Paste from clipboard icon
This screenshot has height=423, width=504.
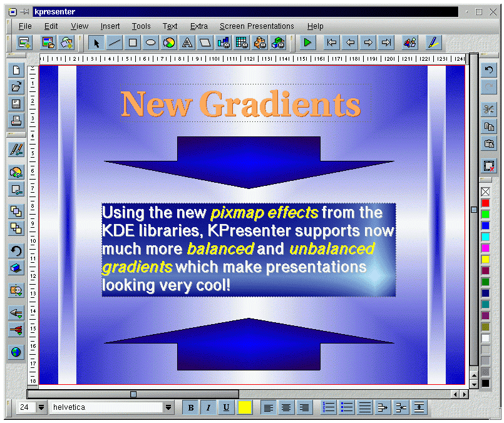tap(489, 143)
